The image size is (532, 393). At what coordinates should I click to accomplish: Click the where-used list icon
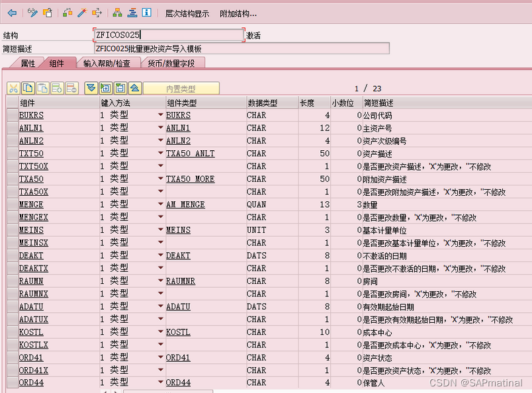click(x=97, y=13)
